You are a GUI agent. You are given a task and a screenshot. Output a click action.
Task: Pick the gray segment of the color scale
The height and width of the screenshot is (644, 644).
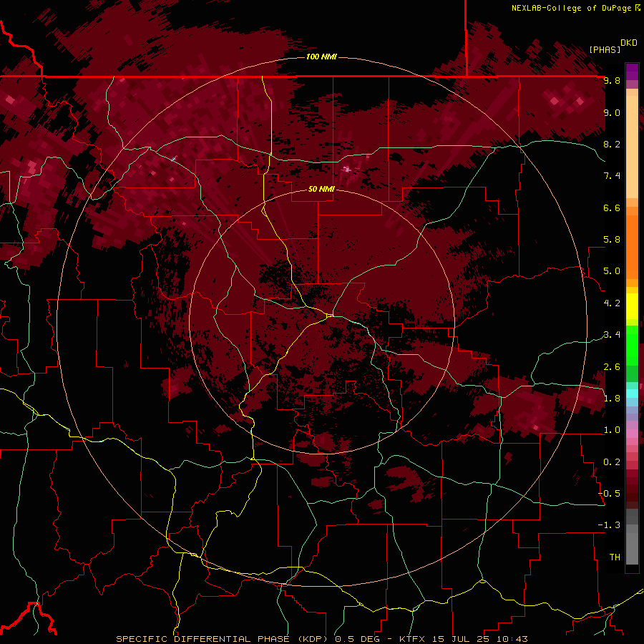point(632,537)
